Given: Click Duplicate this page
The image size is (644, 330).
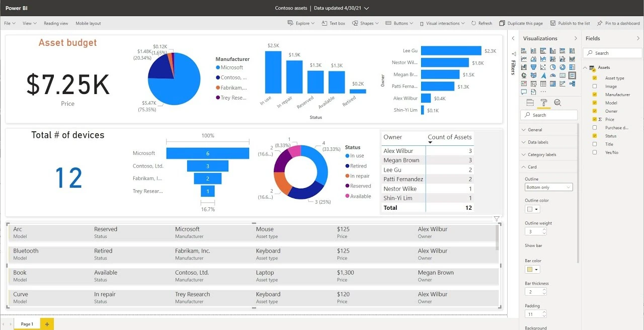Looking at the screenshot, I should (x=521, y=23).
